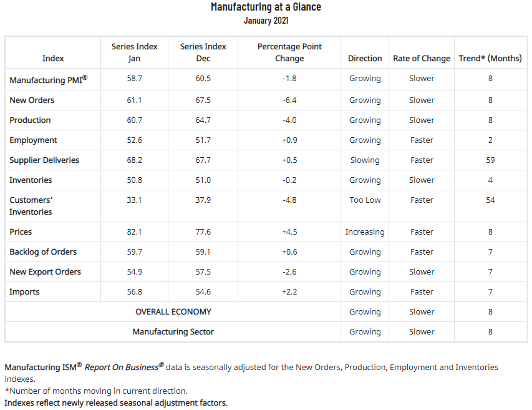The height and width of the screenshot is (410, 532).
Task: Click the New Orders Jan value 61.1
Action: (134, 100)
